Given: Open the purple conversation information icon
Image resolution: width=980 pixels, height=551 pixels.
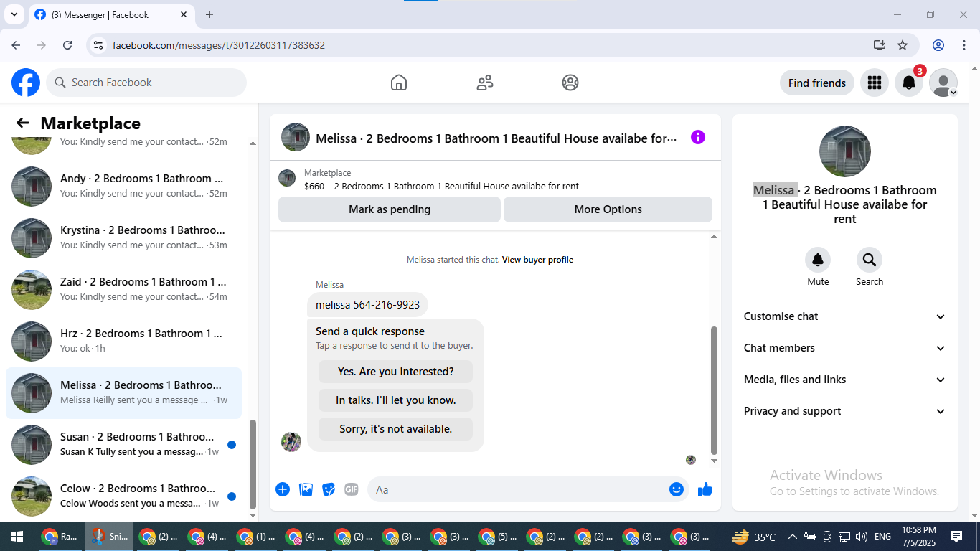Looking at the screenshot, I should point(698,137).
